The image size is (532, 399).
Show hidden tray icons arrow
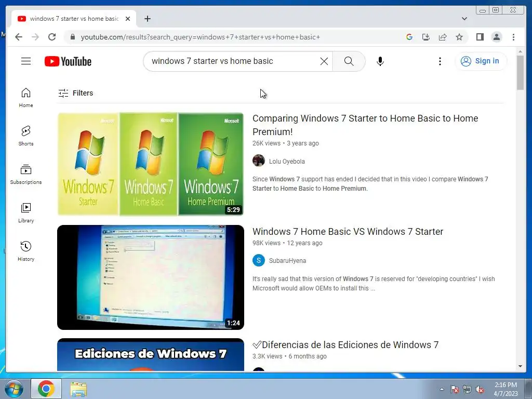pos(442,389)
